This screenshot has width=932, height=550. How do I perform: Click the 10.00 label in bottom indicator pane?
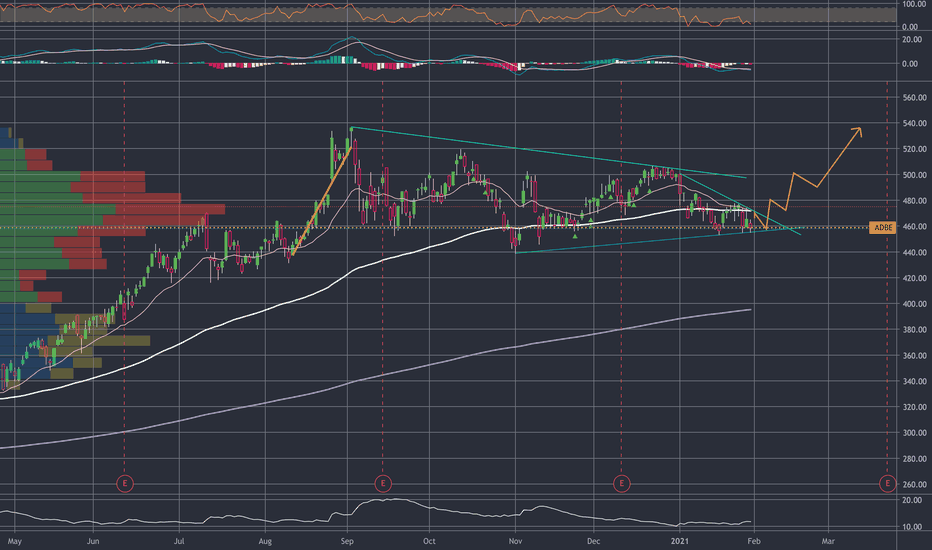[912, 527]
